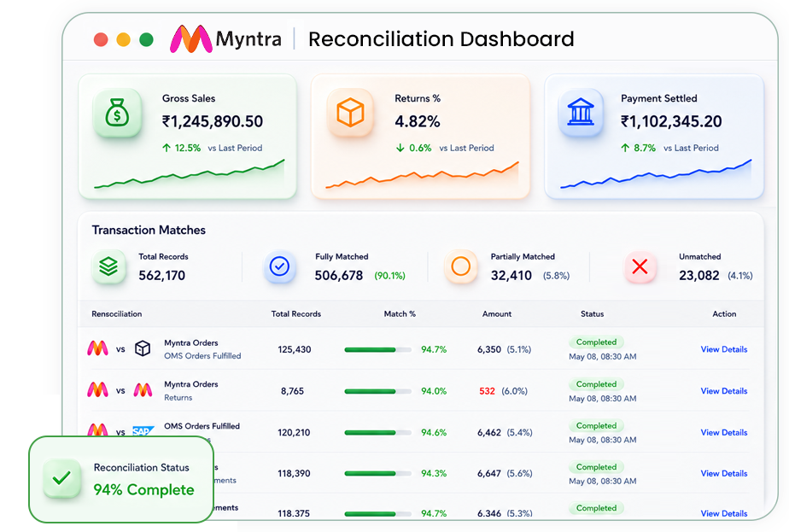This screenshot has width=789, height=532.
Task: Click the 506,678 fully matched value
Action: click(x=339, y=275)
